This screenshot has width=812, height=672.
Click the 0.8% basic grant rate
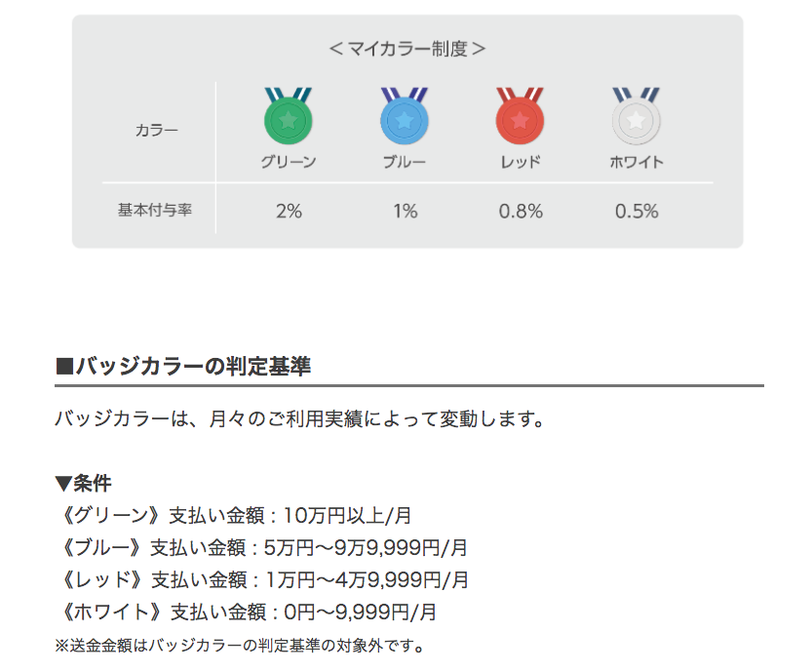coord(521,211)
